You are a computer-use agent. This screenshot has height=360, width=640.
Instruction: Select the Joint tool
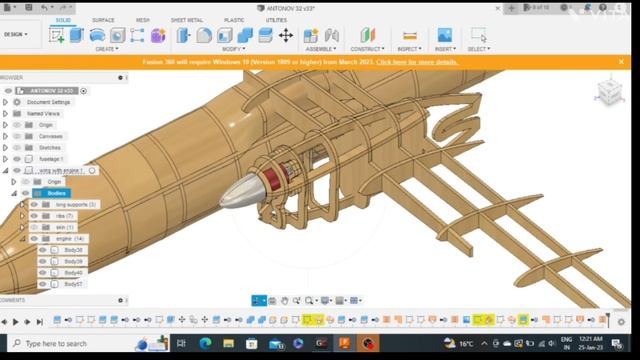(332, 36)
